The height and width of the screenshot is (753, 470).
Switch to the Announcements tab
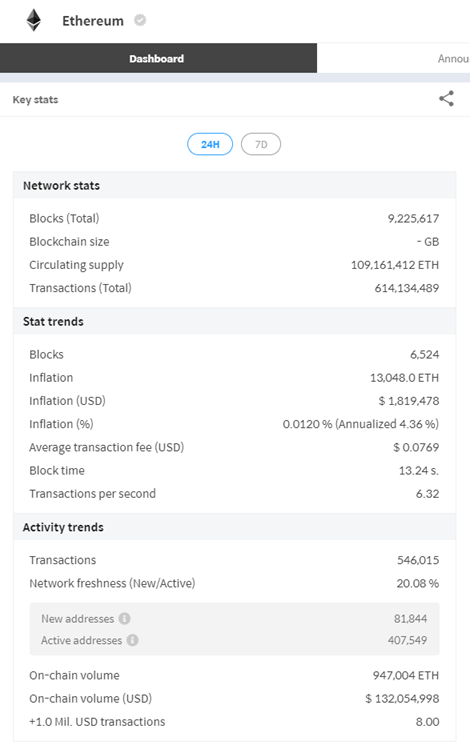(453, 59)
